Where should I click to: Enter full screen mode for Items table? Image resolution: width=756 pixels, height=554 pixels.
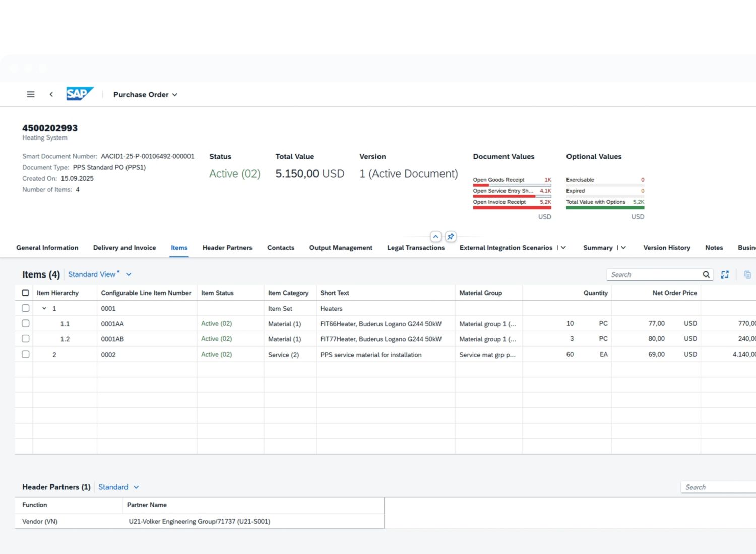(725, 274)
